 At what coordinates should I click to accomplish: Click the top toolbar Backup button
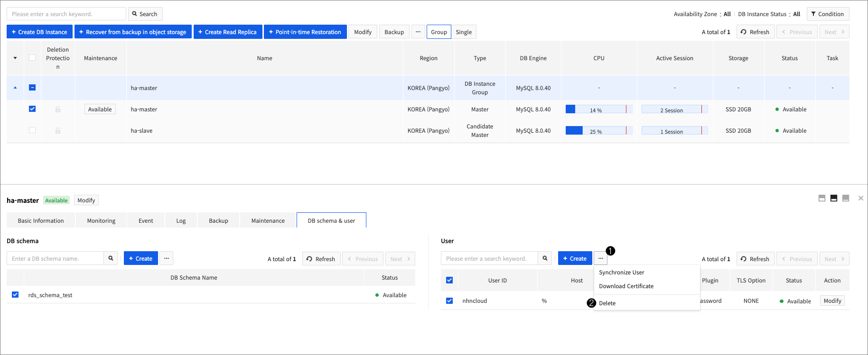click(x=394, y=32)
